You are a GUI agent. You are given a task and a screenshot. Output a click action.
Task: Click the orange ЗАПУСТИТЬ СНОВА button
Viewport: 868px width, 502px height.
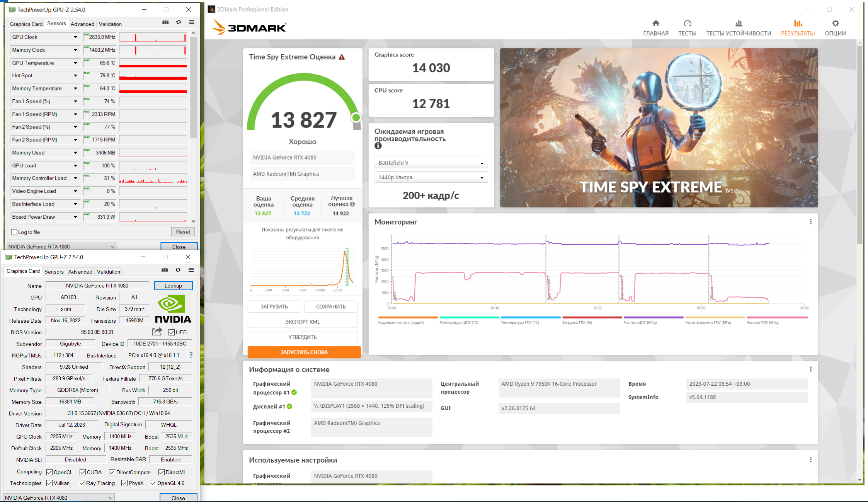pos(304,352)
